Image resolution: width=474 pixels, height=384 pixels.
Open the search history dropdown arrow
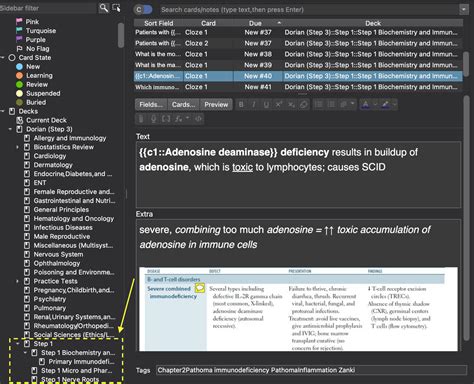point(463,10)
